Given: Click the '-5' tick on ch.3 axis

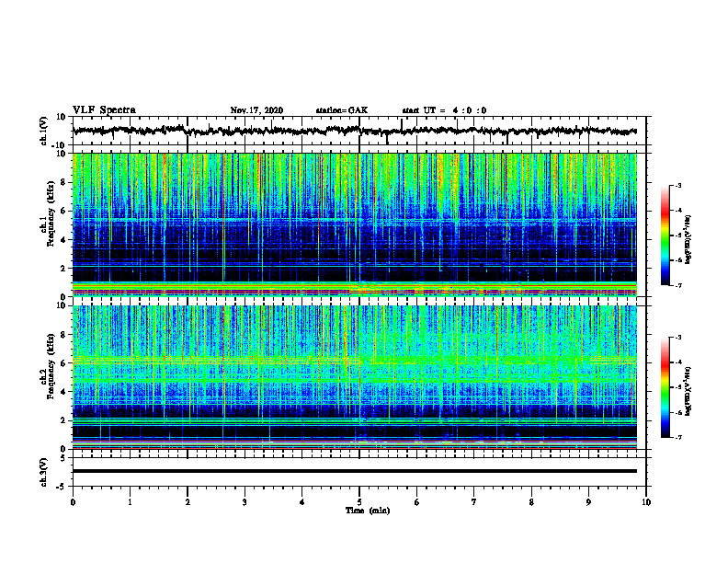Looking at the screenshot, I should 63,487.
